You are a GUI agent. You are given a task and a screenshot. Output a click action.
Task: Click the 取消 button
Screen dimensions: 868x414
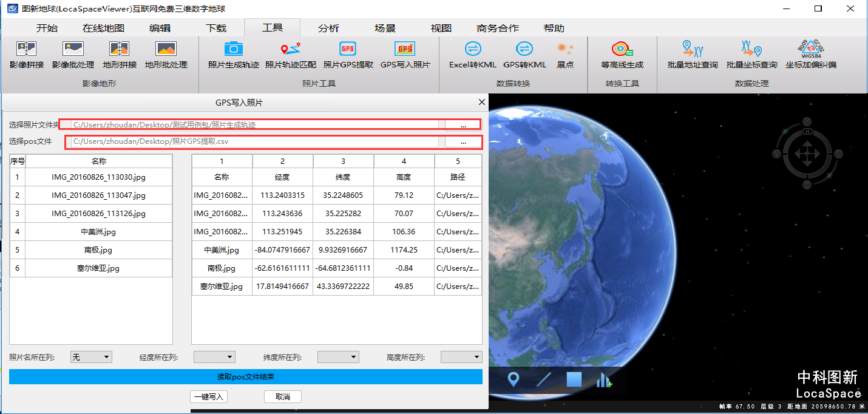point(283,396)
